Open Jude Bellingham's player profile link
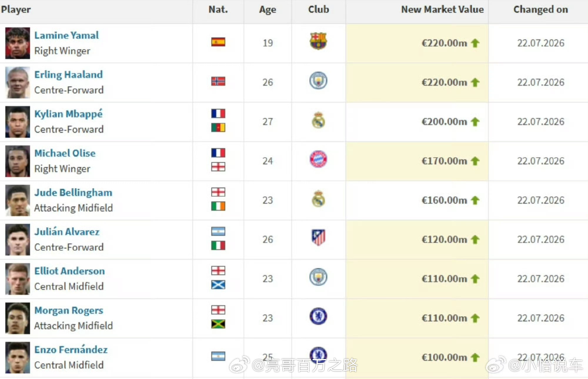This screenshot has width=588, height=379. point(73,192)
